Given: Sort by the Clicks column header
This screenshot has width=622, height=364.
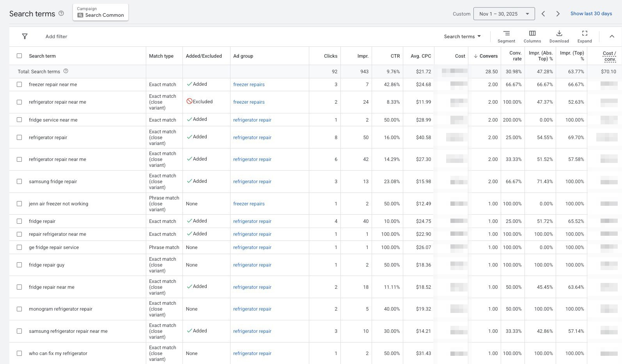Looking at the screenshot, I should tap(330, 56).
